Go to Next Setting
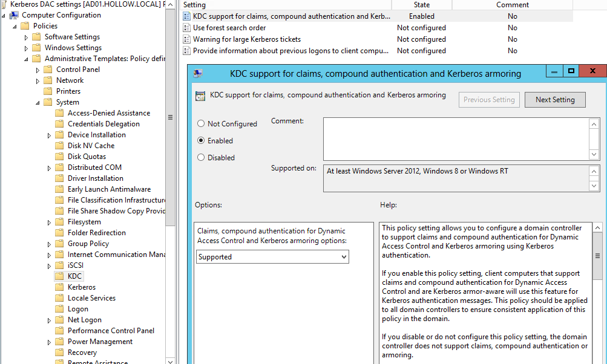The image size is (607, 364). 555,100
